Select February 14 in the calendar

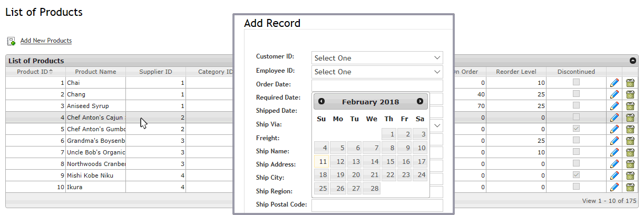point(372,161)
